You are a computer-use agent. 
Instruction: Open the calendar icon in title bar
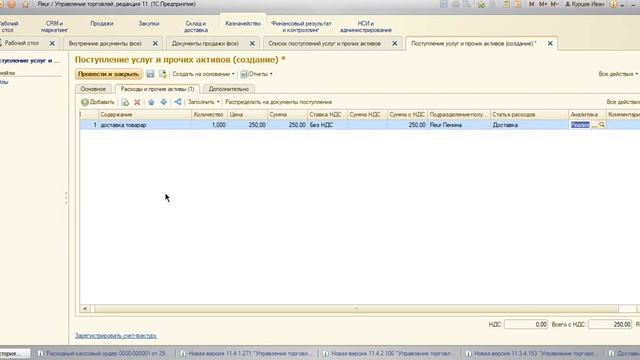point(518,4)
